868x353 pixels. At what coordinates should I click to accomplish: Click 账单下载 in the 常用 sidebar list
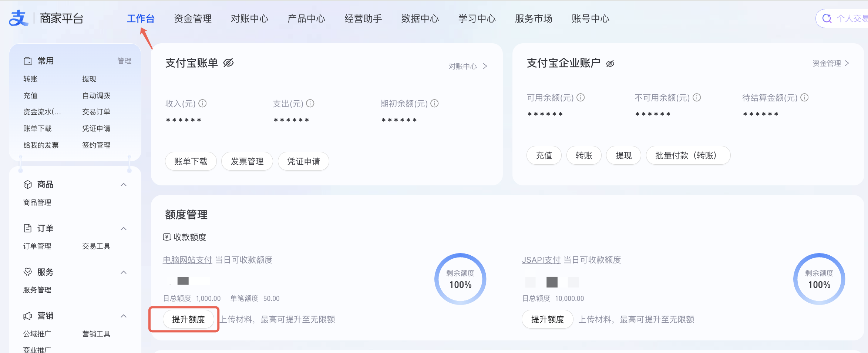[x=37, y=129]
